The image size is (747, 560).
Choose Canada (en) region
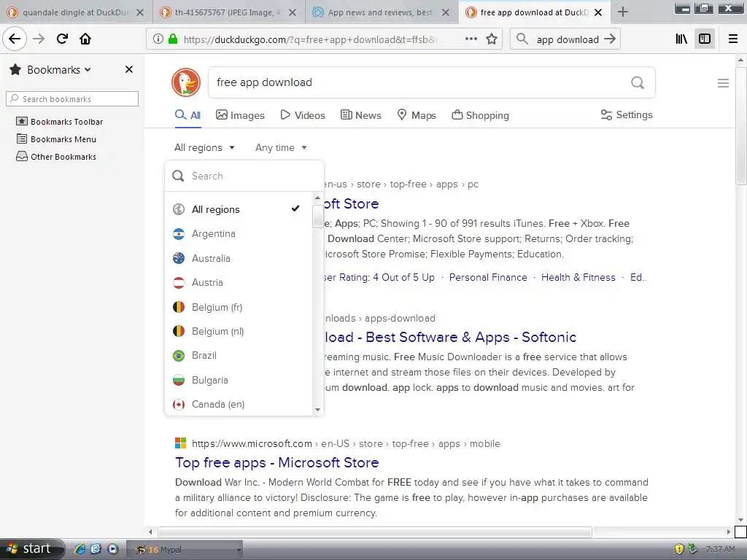pyautogui.click(x=239, y=404)
